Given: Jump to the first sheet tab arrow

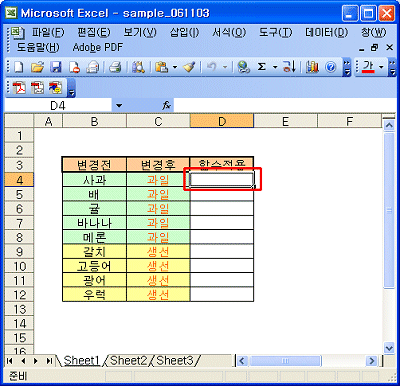Looking at the screenshot, I should [10, 361].
